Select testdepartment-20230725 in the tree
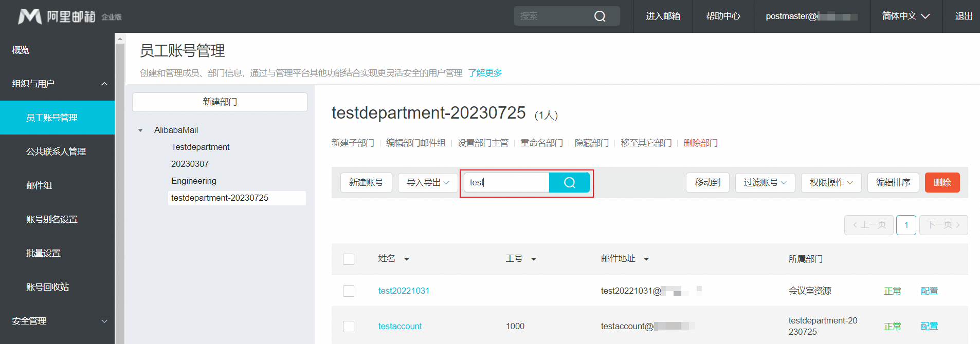The image size is (980, 344). coord(237,198)
